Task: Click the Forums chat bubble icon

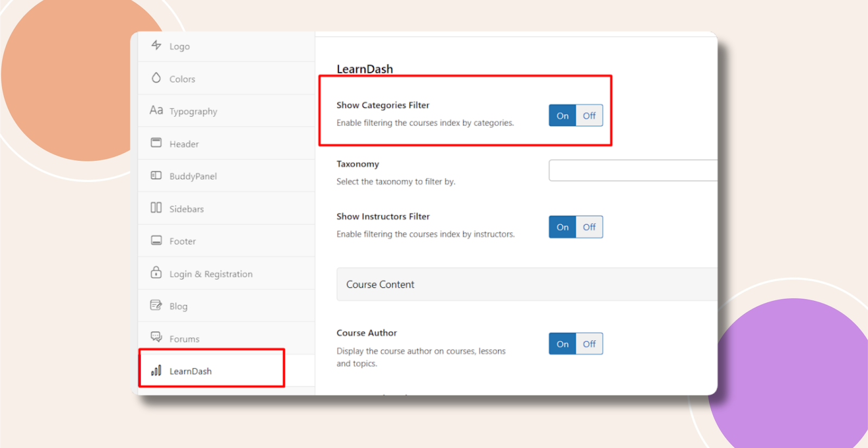Action: [x=156, y=337]
